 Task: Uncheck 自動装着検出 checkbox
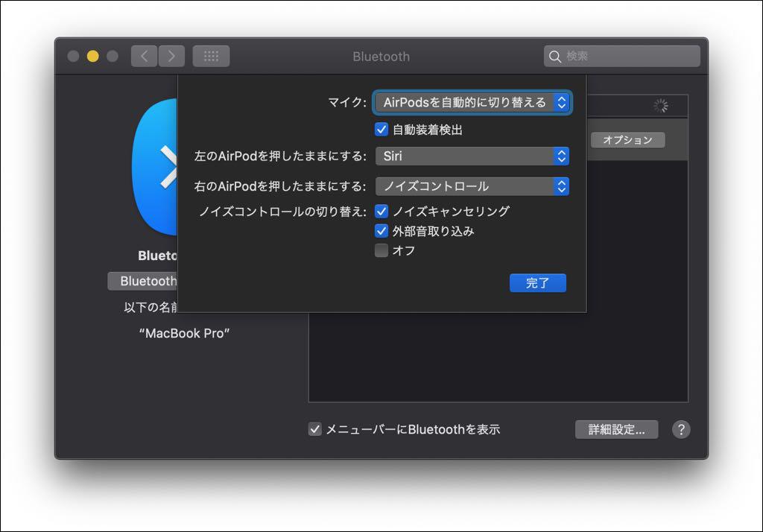tap(381, 130)
